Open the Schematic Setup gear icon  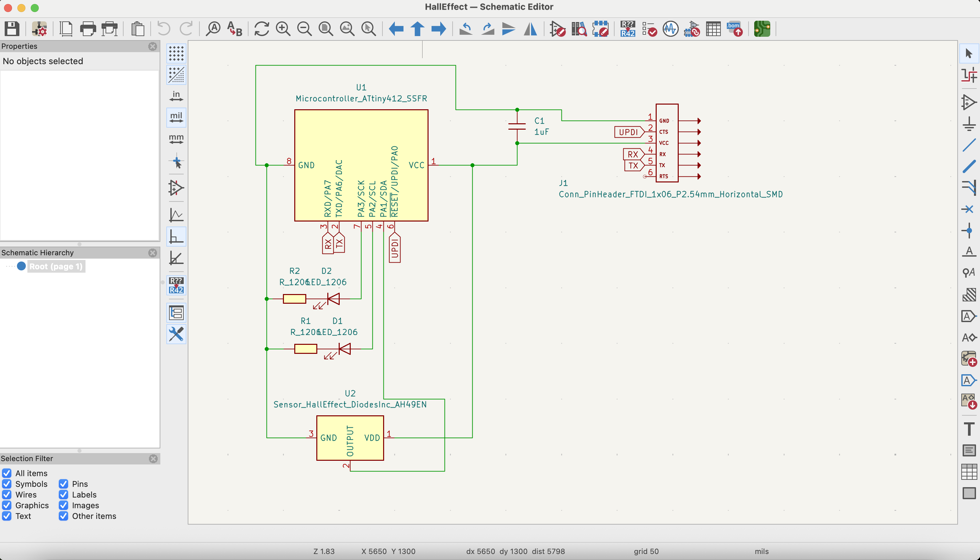(x=39, y=29)
